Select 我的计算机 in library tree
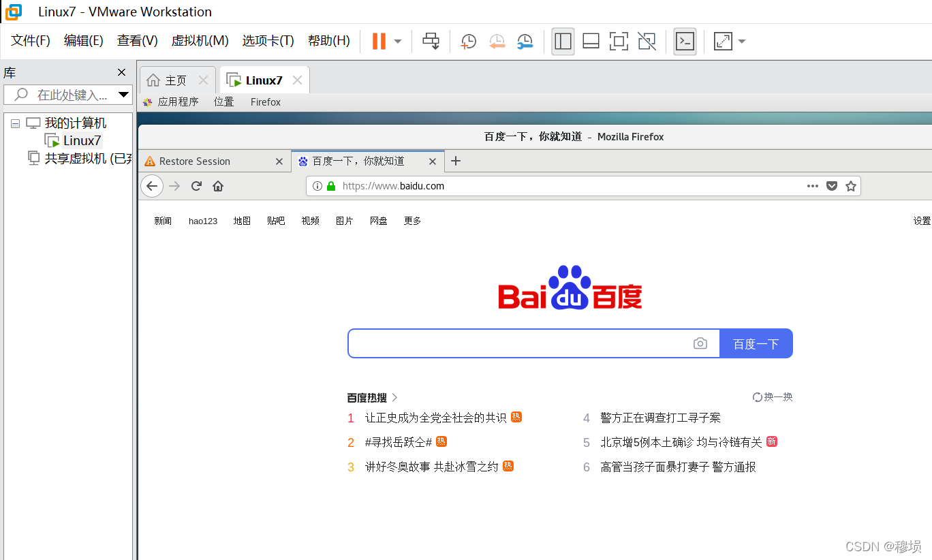932x560 pixels. click(x=76, y=123)
